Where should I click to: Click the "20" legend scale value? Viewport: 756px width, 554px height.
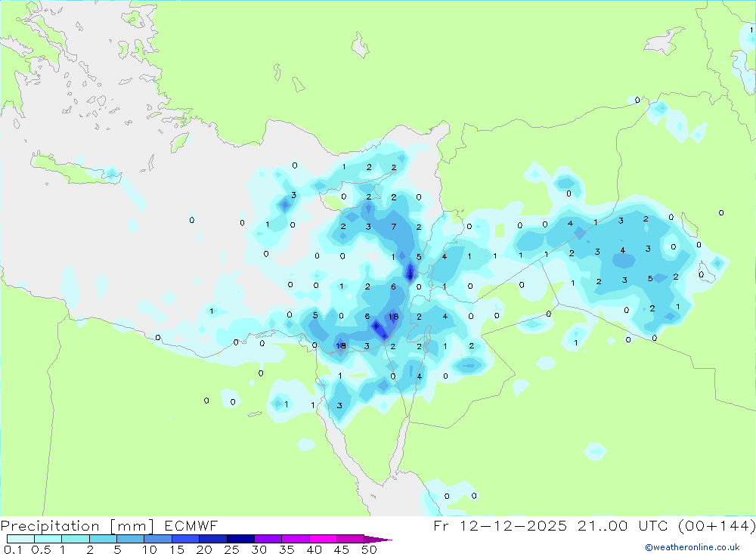[204, 549]
